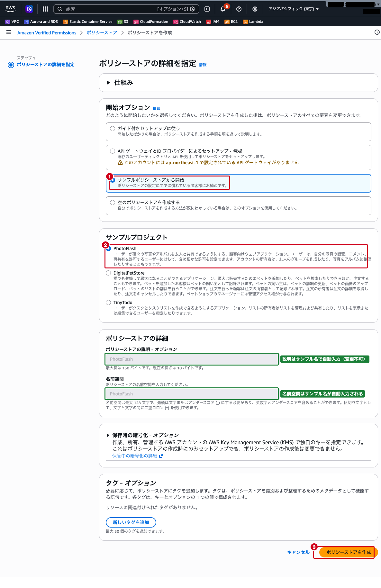This screenshot has width=381, height=588.
Task: Open CloudWatch favorite shortcut
Action: pyautogui.click(x=187, y=22)
